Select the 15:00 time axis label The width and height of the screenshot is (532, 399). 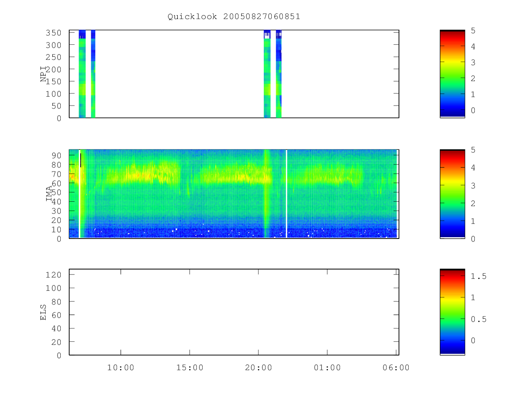190,368
